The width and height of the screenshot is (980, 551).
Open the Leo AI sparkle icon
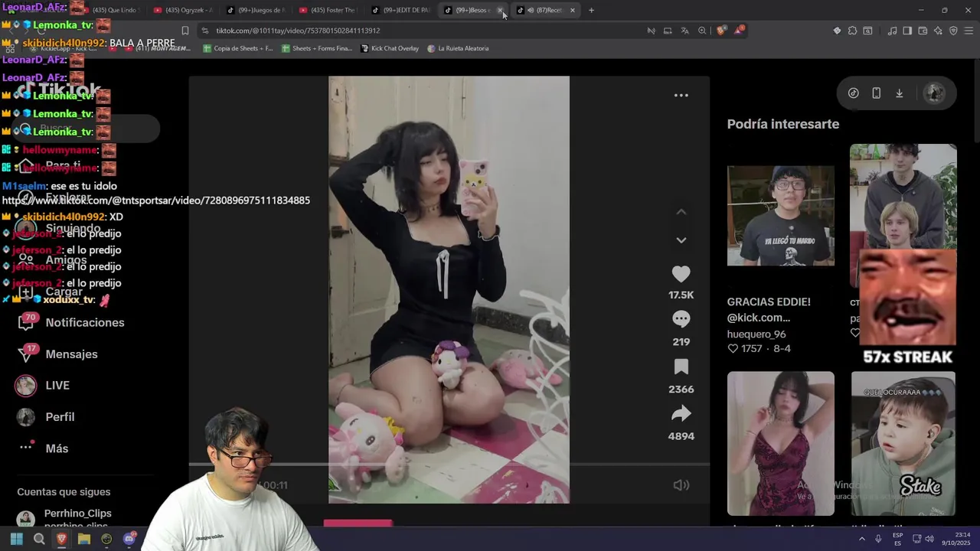938,31
